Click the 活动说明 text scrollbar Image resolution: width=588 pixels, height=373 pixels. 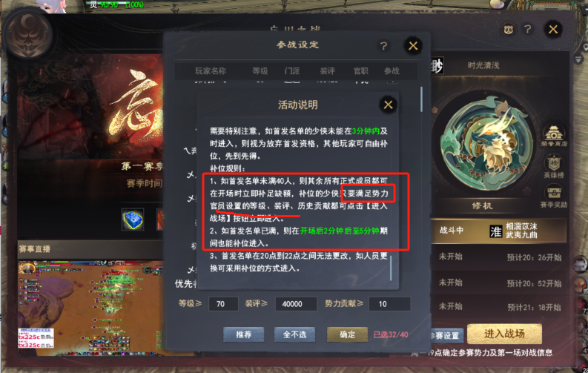tap(391, 268)
